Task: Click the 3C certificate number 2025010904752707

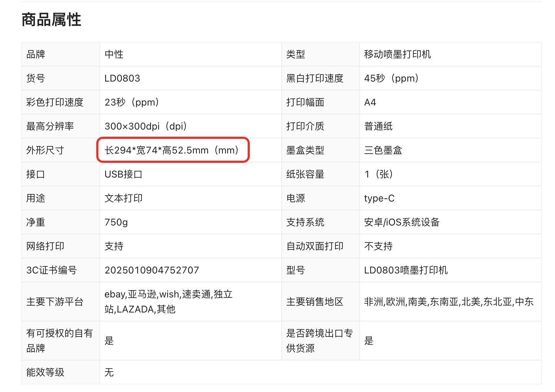Action: click(x=152, y=270)
